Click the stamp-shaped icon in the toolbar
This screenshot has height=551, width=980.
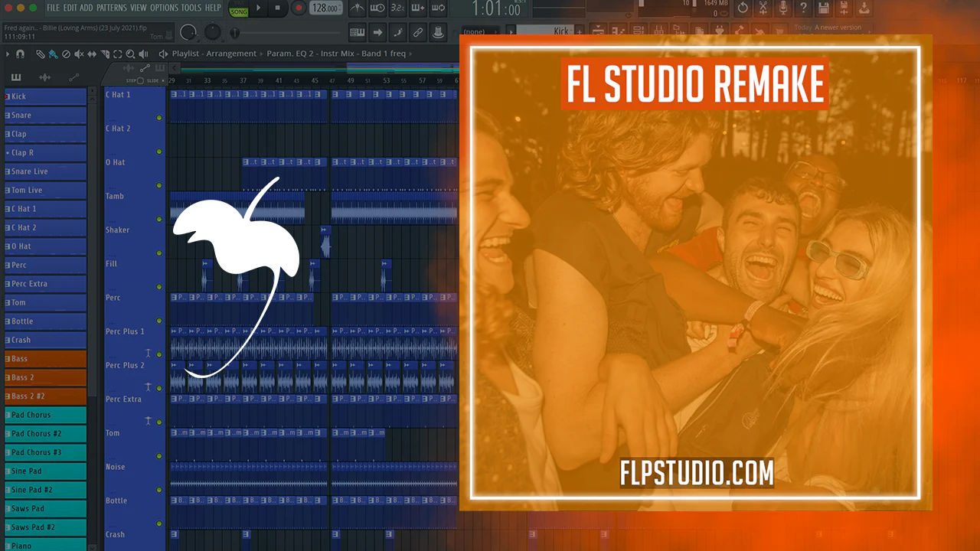pyautogui.click(x=438, y=33)
